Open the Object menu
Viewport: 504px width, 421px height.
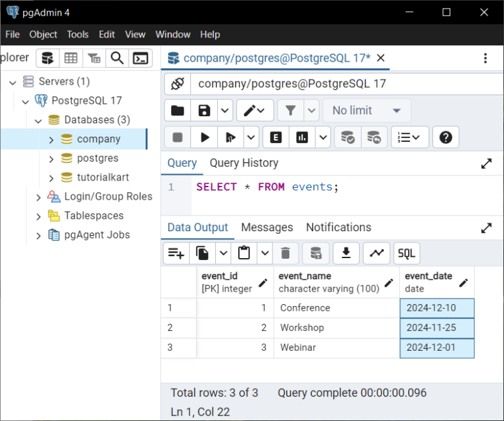(x=43, y=34)
